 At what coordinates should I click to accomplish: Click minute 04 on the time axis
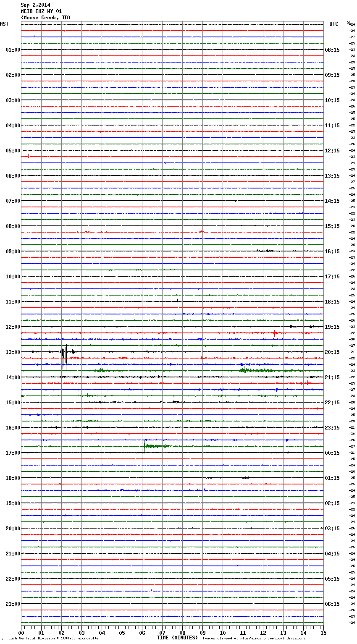pos(102,633)
